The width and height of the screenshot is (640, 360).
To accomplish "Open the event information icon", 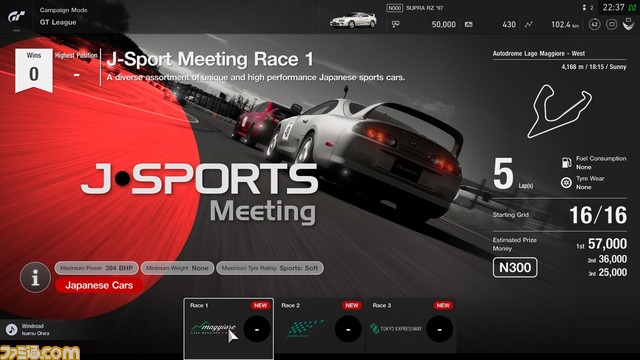I will click(35, 278).
